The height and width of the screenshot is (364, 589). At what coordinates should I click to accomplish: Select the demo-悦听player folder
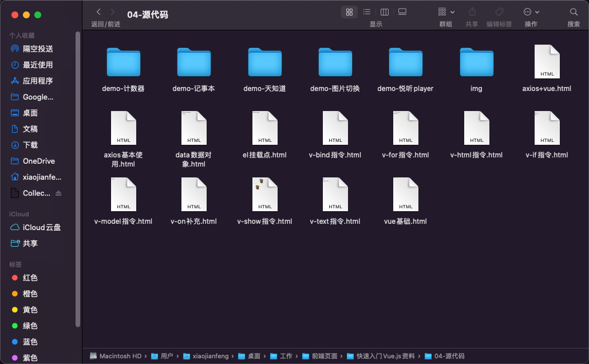click(405, 69)
